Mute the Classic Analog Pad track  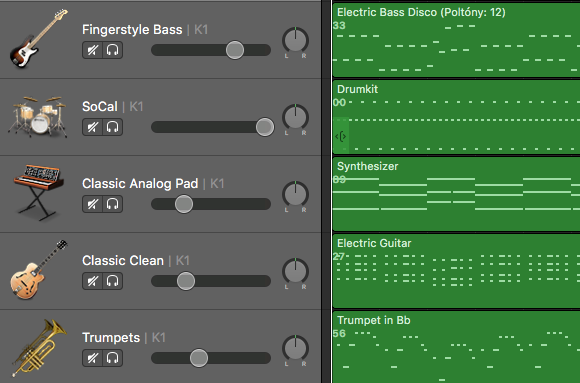coord(92,204)
